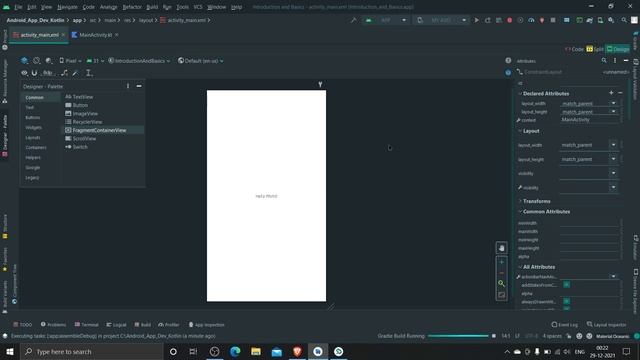Click the orientation for preview icon
The image size is (640, 360).
[37, 61]
